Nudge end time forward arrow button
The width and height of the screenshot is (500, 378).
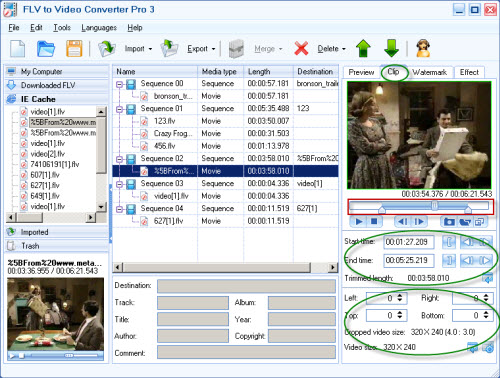[485, 261]
